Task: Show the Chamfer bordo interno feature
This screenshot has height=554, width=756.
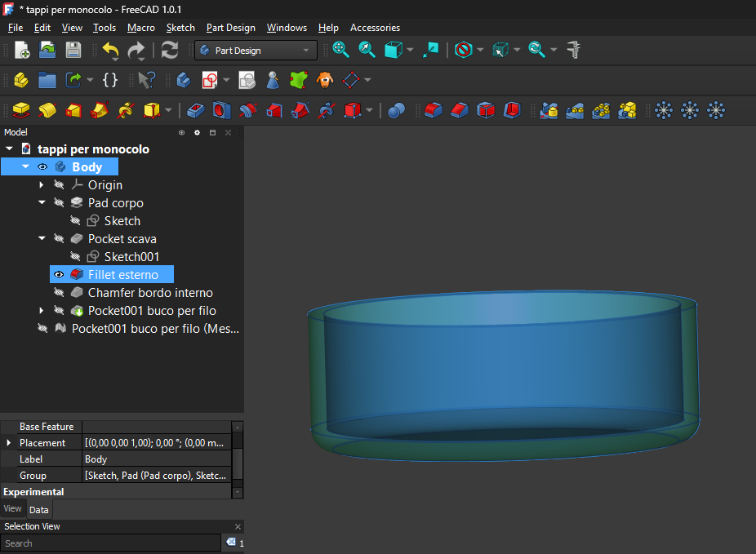Action: [x=59, y=293]
